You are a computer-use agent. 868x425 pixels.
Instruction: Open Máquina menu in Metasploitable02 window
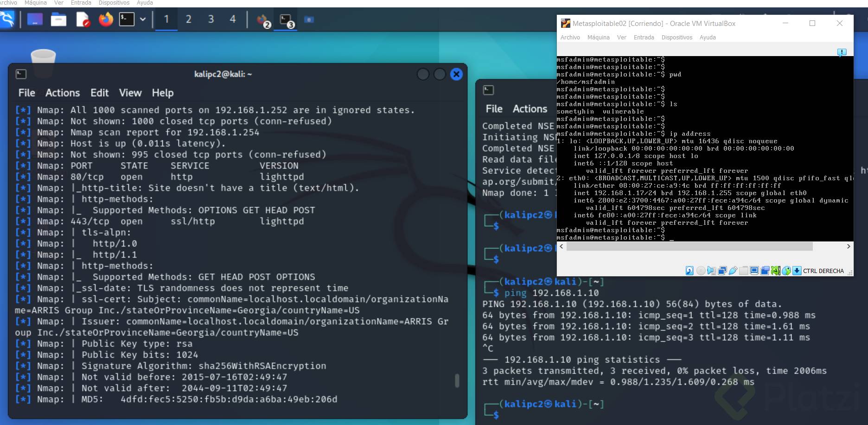pyautogui.click(x=599, y=38)
